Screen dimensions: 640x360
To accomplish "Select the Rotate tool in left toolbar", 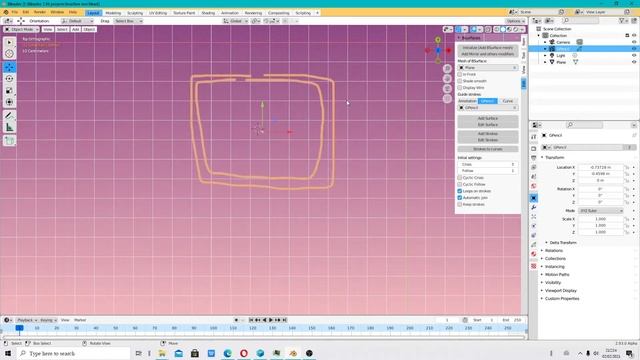I will (9, 79).
